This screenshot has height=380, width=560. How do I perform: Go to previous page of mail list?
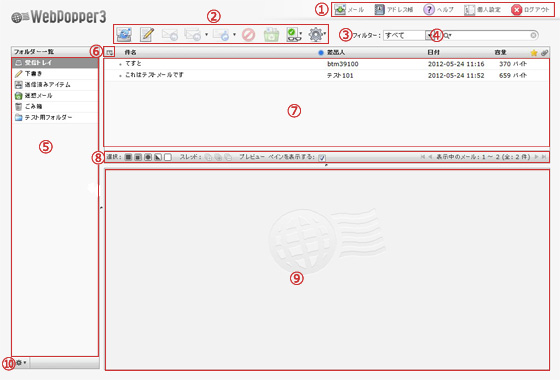(x=430, y=157)
